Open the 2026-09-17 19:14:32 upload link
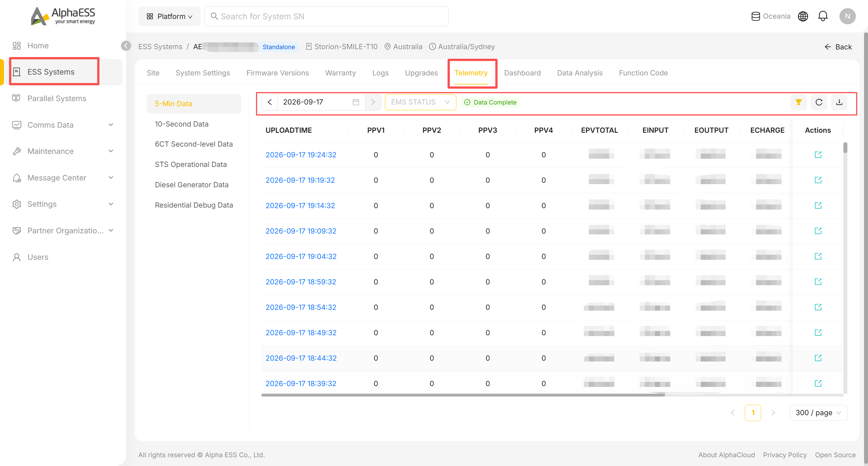868x466 pixels. tap(300, 205)
